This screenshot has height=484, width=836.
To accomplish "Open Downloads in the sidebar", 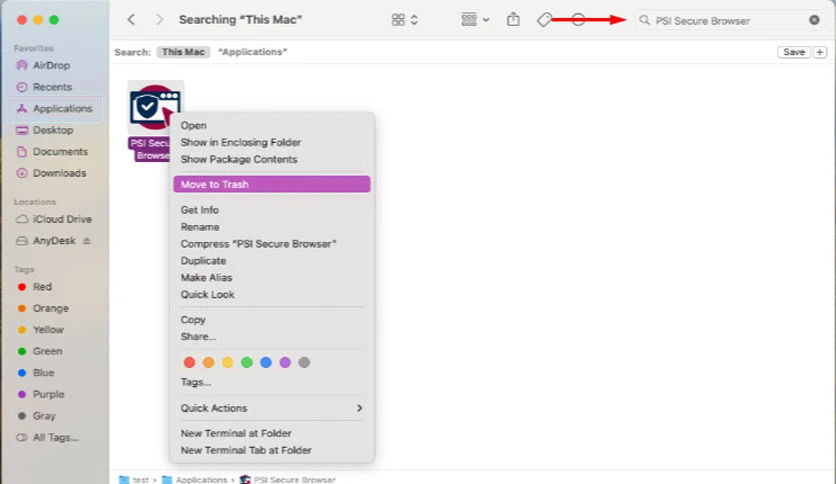I will pyautogui.click(x=59, y=173).
